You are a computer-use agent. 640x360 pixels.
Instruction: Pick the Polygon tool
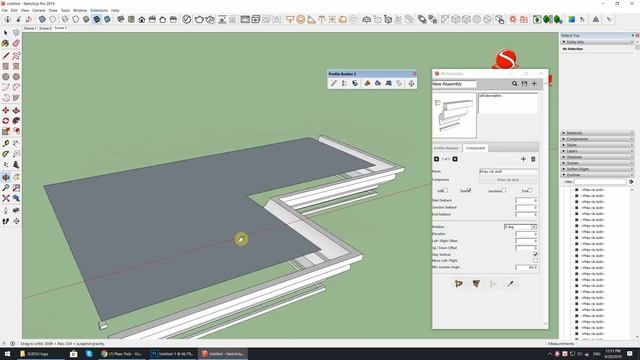[16, 77]
